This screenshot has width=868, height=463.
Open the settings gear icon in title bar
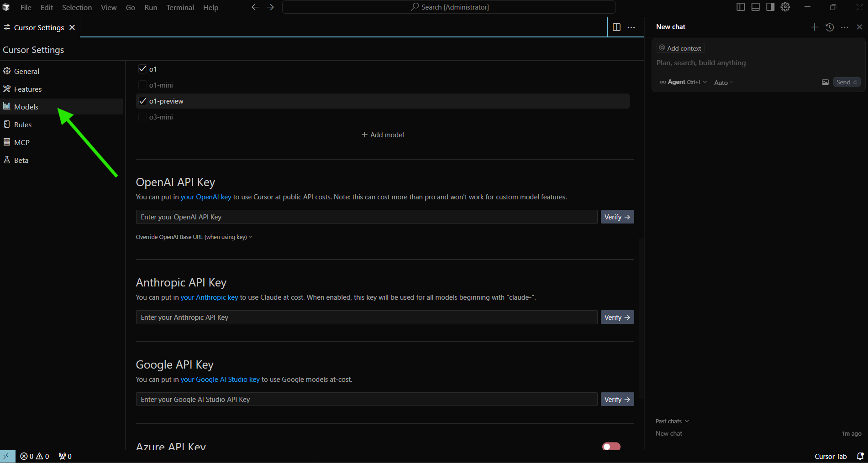pyautogui.click(x=785, y=7)
